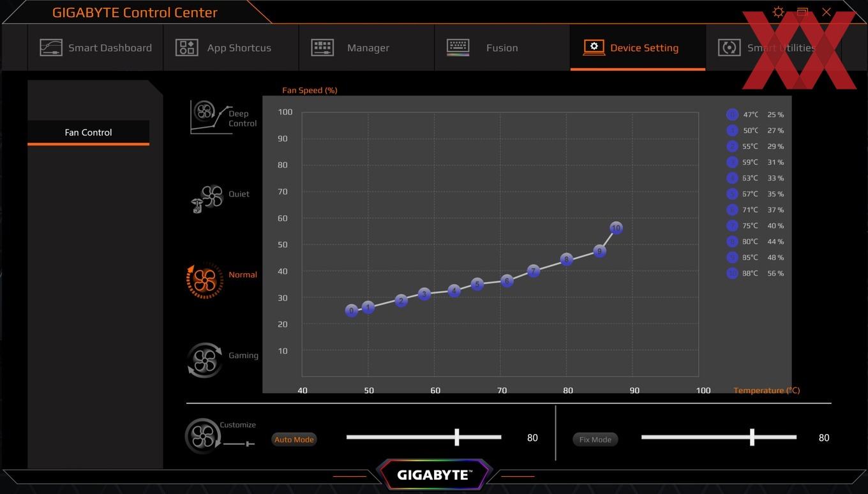868x494 pixels.
Task: Click legend dot for 88°C 56%
Action: click(732, 273)
